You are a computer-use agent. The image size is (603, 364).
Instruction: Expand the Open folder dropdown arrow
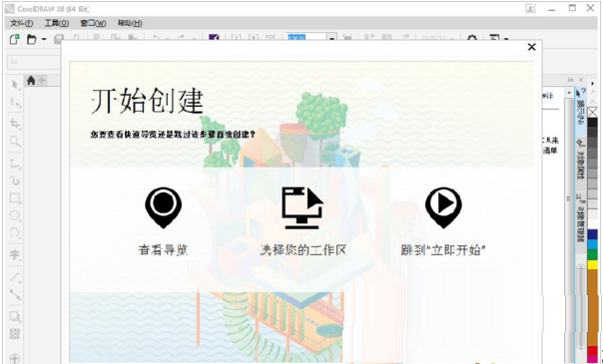44,39
